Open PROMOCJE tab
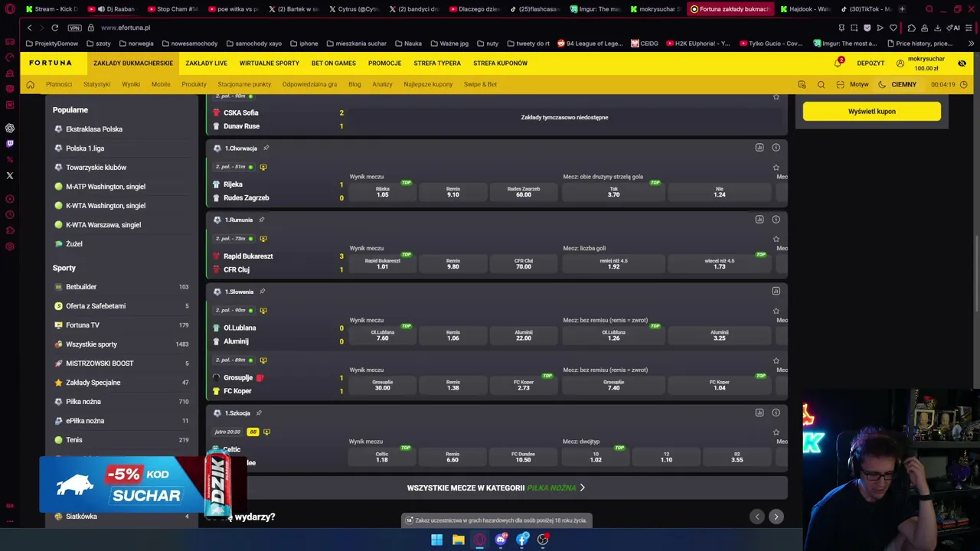The width and height of the screenshot is (980, 551). click(x=384, y=63)
